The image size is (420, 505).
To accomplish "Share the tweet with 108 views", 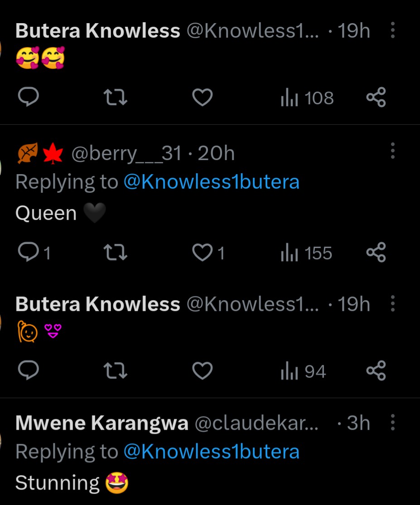I will (376, 97).
